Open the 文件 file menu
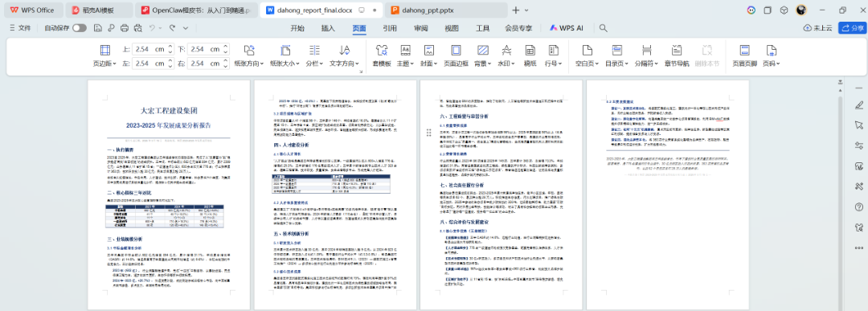The height and width of the screenshot is (311, 868). (x=20, y=27)
